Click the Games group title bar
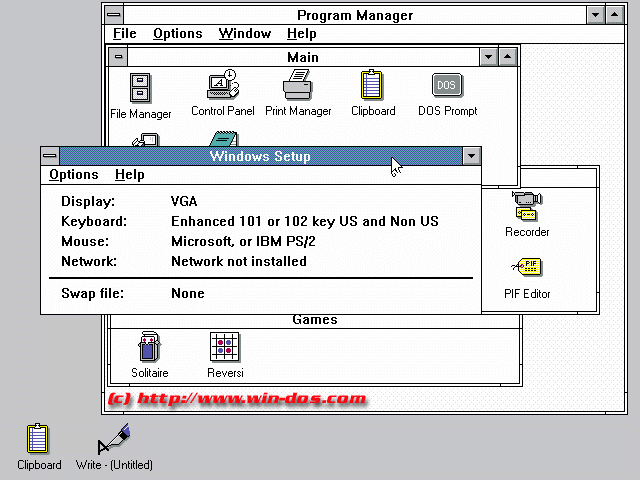 pyautogui.click(x=314, y=320)
